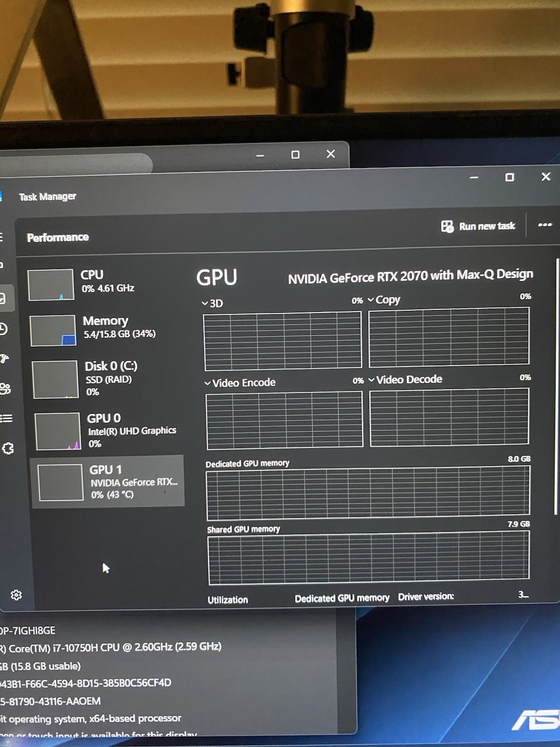560x747 pixels.
Task: Open App history sidebar icon
Action: [3, 329]
